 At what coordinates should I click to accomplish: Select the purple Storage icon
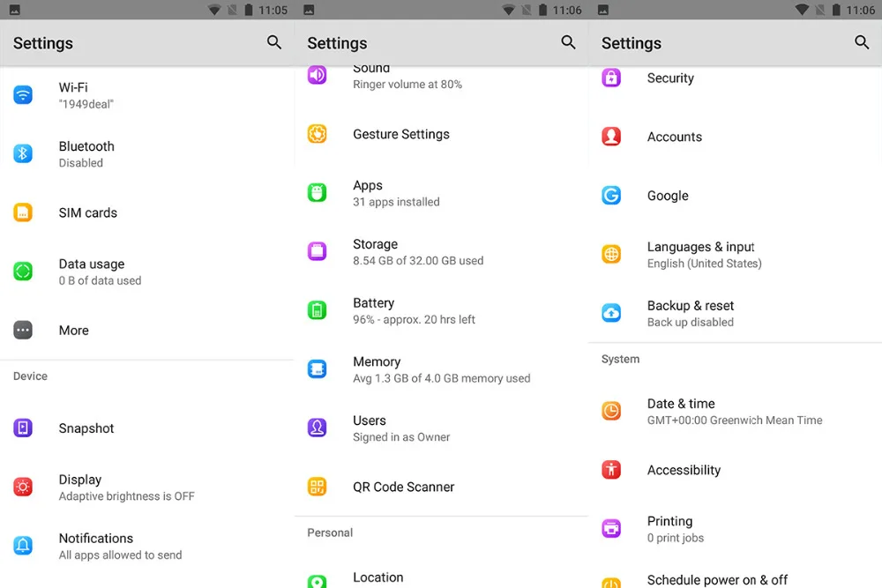point(318,251)
